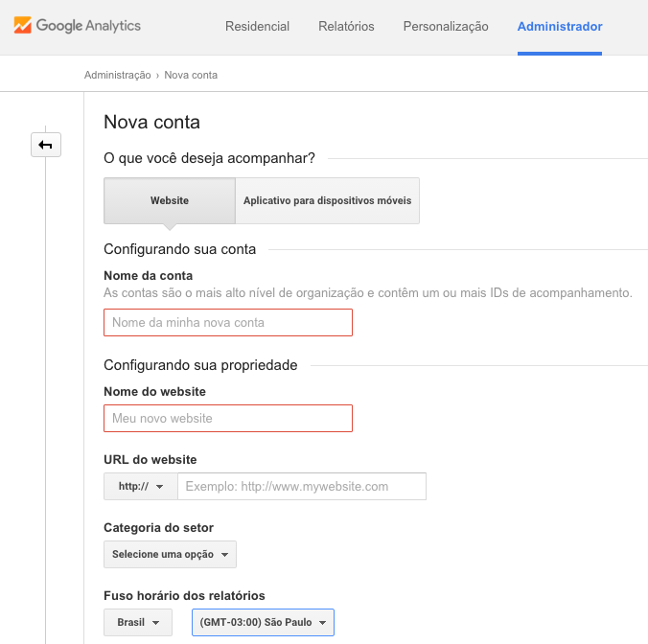Expand the Categoria do setor dropdown
Image resolution: width=648 pixels, height=644 pixels.
(170, 555)
